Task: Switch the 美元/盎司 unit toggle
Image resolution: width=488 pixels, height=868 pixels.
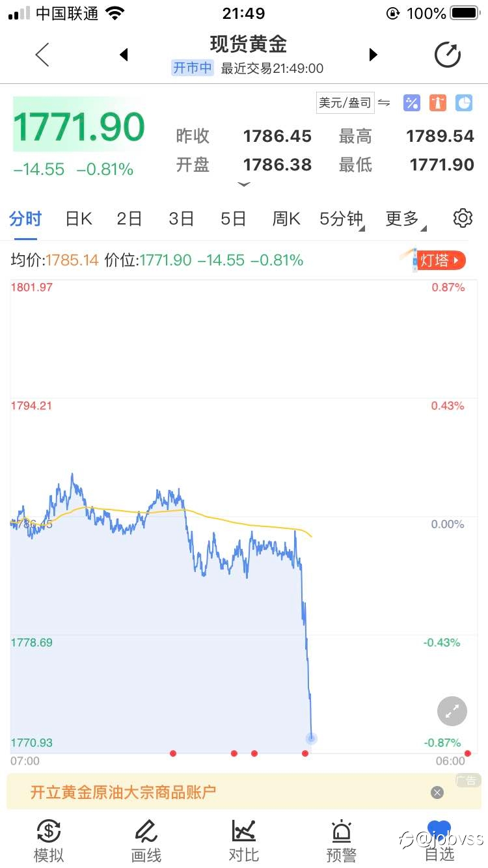Action: point(353,103)
